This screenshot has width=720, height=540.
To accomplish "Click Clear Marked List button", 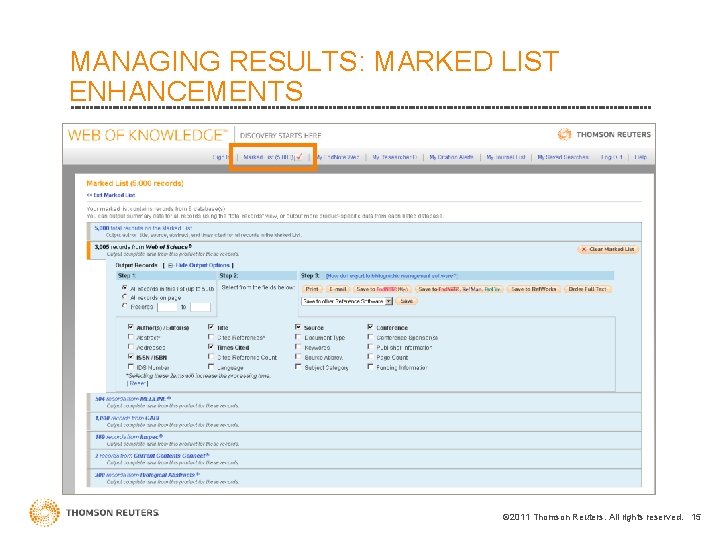I will click(608, 249).
